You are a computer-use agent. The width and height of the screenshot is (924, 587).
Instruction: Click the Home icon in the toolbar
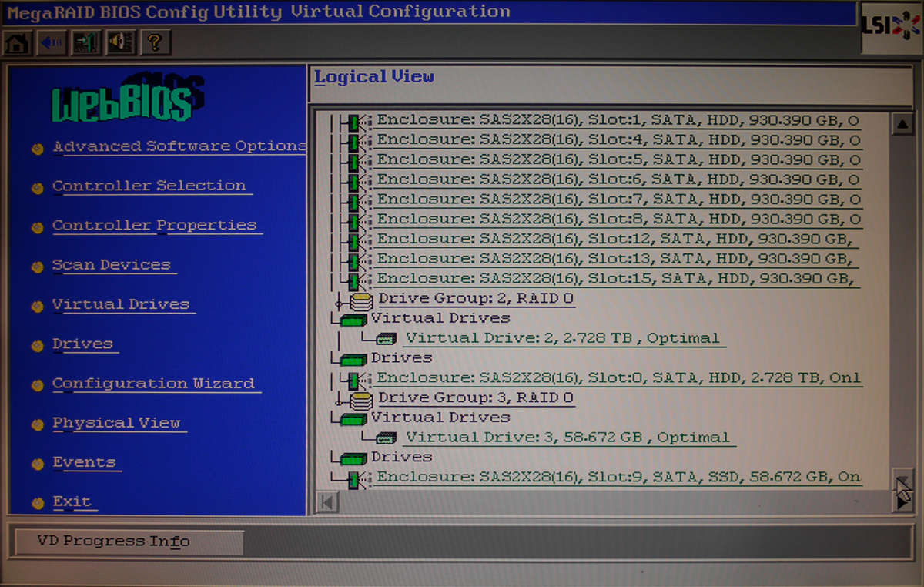16,42
